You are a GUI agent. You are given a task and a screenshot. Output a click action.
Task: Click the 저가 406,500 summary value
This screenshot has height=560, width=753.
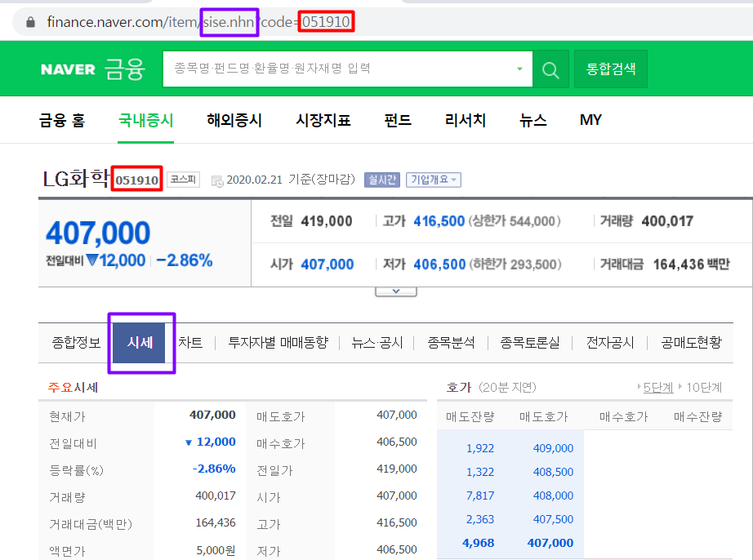(439, 264)
